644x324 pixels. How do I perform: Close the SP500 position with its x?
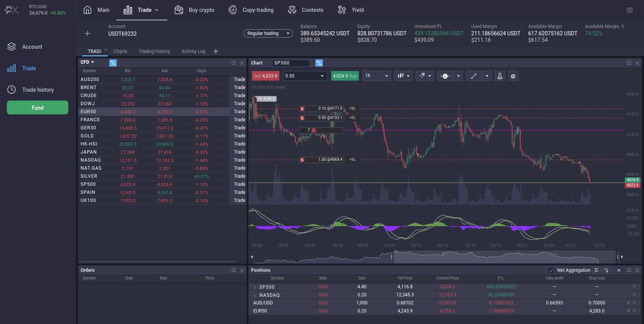634,286
